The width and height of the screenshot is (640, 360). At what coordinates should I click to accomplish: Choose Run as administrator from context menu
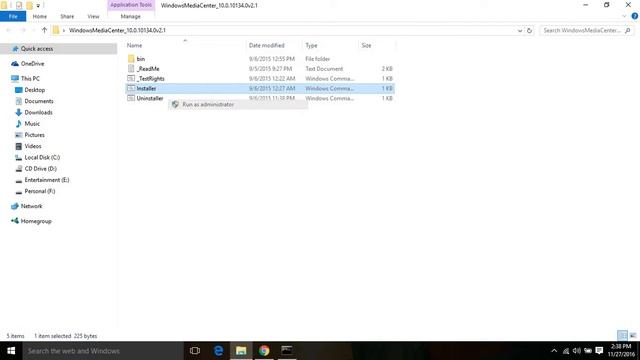[238, 104]
